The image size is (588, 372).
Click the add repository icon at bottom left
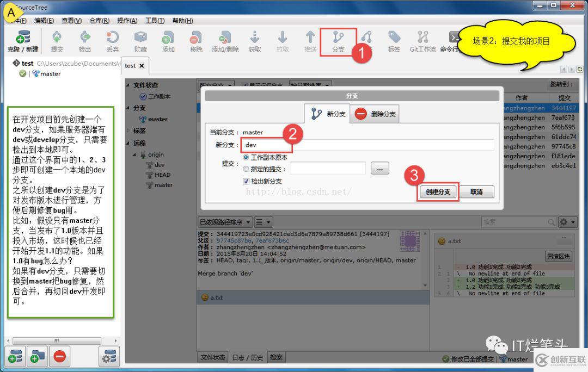[x=15, y=356]
